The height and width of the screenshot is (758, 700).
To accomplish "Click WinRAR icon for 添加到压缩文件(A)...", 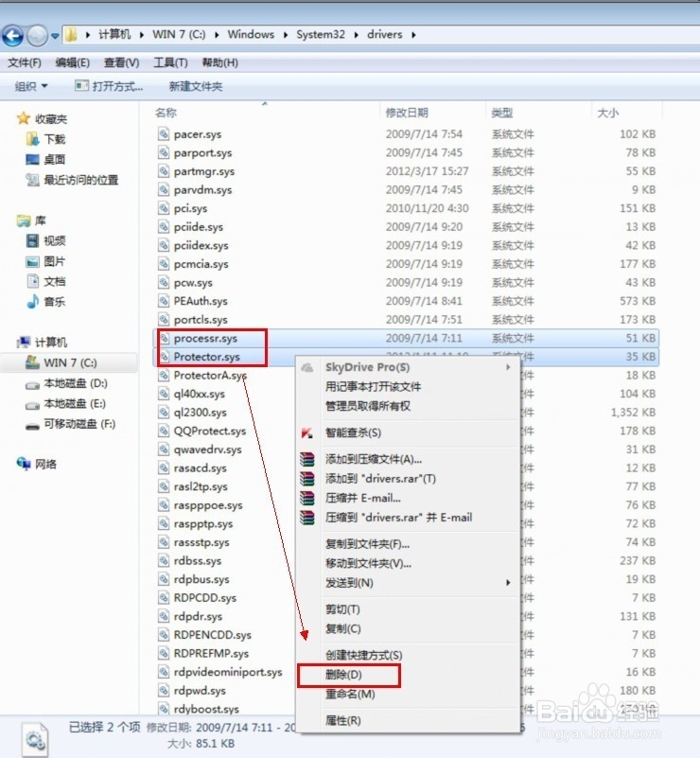I will click(x=306, y=459).
